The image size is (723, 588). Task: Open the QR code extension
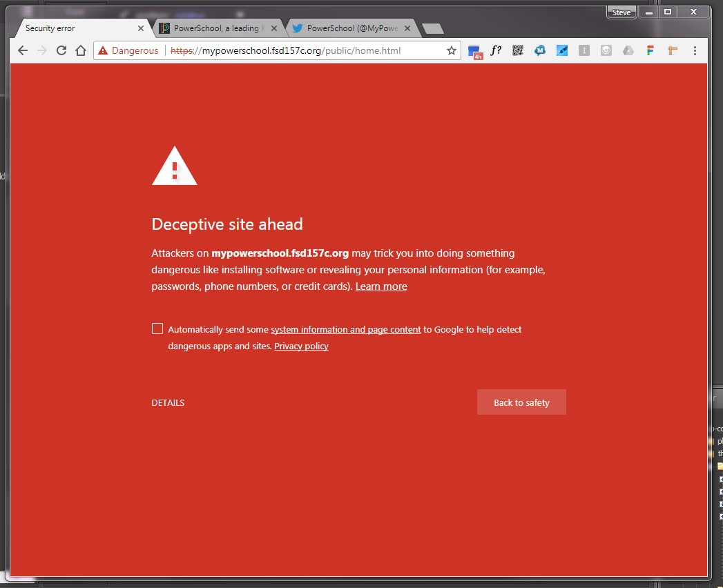(x=518, y=50)
